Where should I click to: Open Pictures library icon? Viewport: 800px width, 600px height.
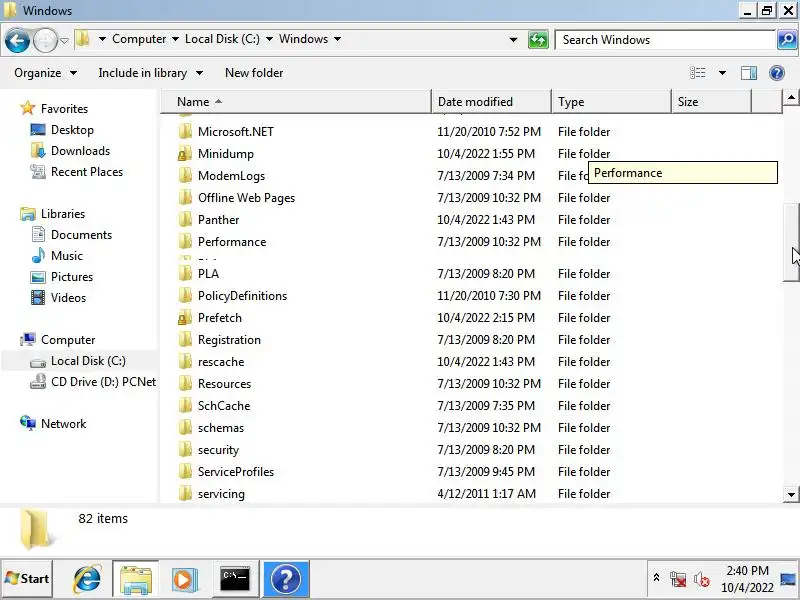38,277
